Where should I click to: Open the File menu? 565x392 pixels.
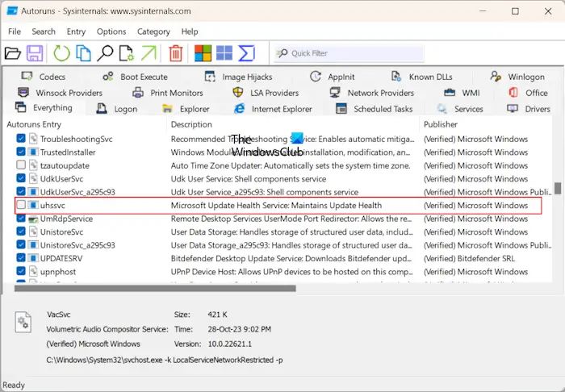click(15, 31)
